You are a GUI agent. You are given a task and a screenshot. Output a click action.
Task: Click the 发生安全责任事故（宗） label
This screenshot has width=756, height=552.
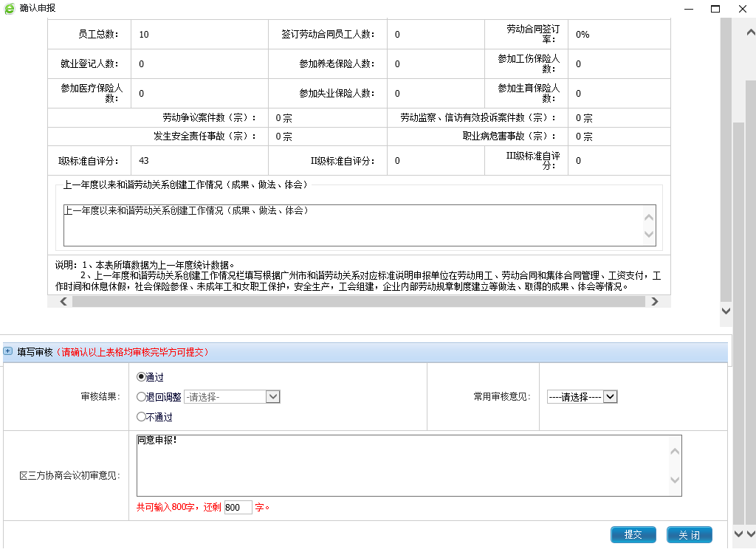205,136
